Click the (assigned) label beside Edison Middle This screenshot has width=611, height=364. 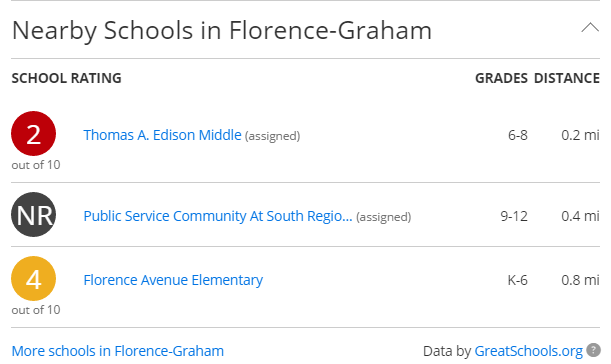coord(272,136)
